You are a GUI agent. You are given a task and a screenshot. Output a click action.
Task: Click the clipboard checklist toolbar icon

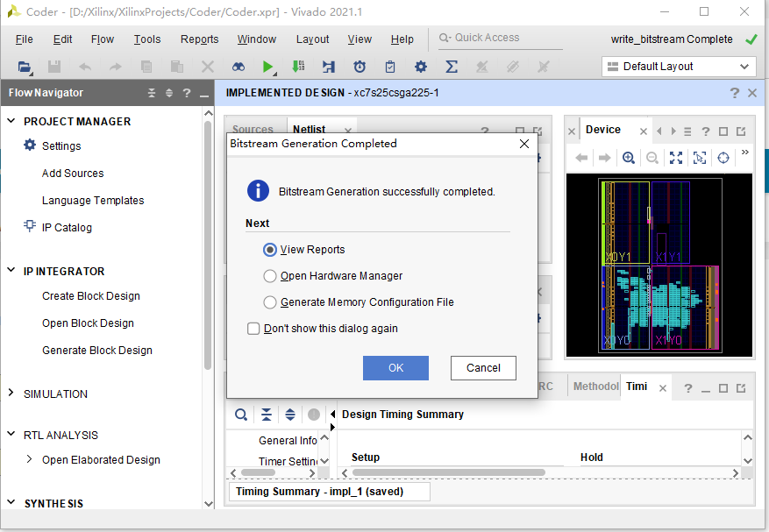390,67
